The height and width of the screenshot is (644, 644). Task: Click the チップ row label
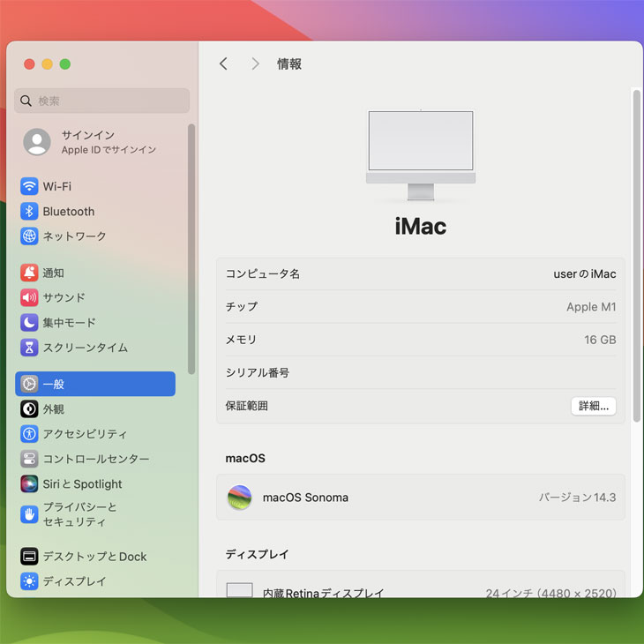[x=242, y=307]
